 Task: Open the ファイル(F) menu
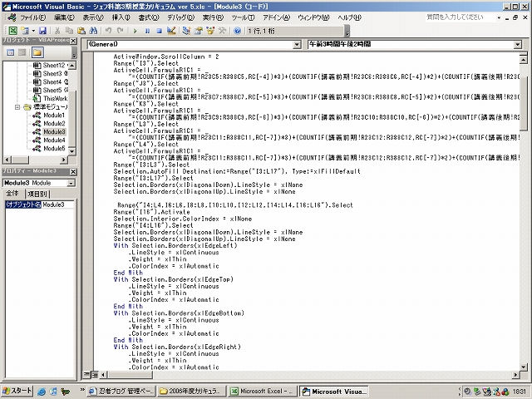(x=33, y=17)
